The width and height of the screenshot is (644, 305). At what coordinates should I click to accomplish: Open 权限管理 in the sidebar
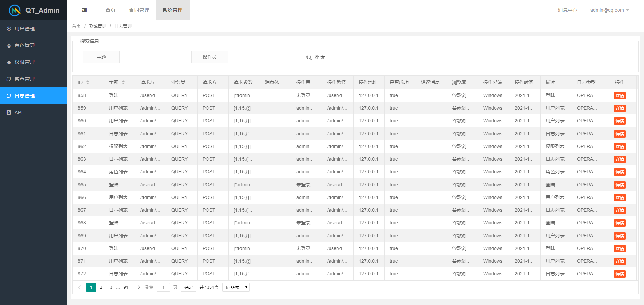(x=34, y=62)
